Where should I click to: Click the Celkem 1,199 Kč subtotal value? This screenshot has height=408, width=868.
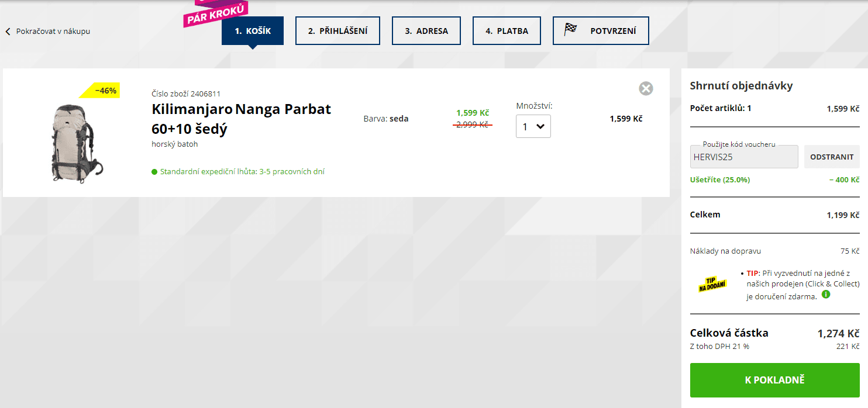pos(843,215)
